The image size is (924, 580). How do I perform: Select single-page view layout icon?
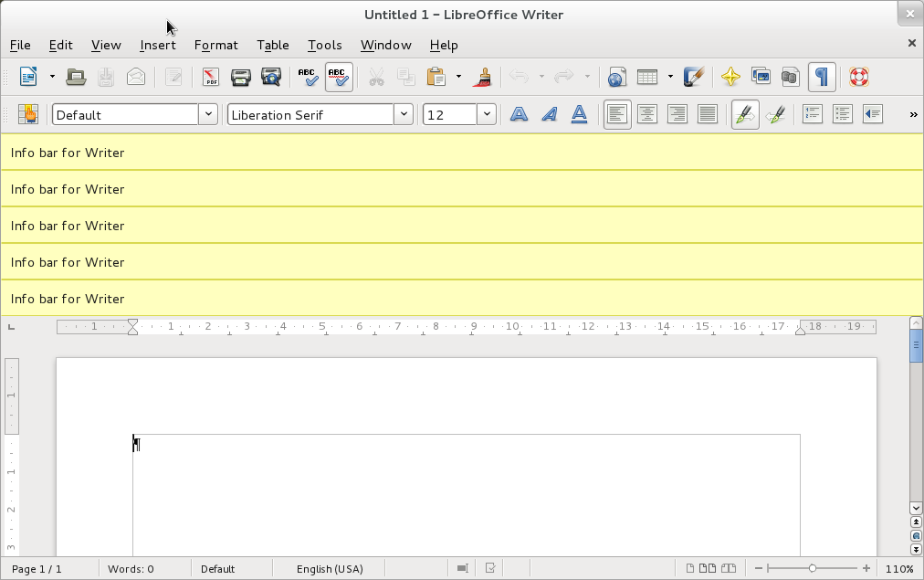point(689,568)
